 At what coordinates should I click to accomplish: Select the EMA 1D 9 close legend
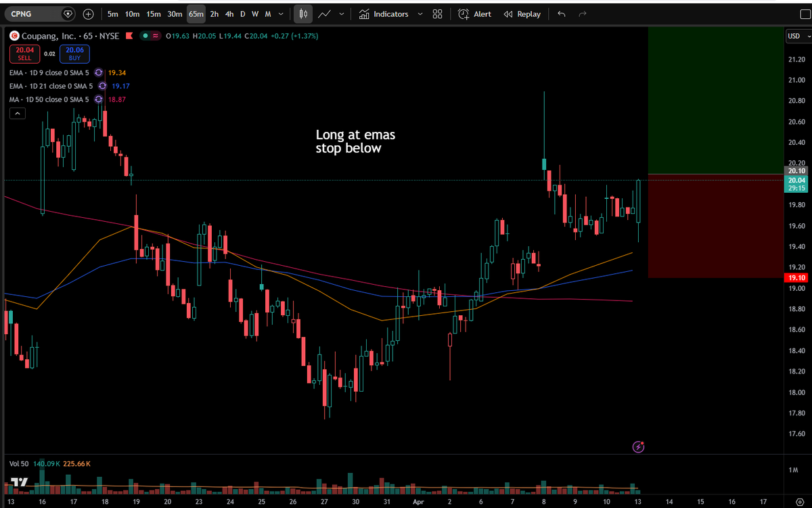coord(49,72)
